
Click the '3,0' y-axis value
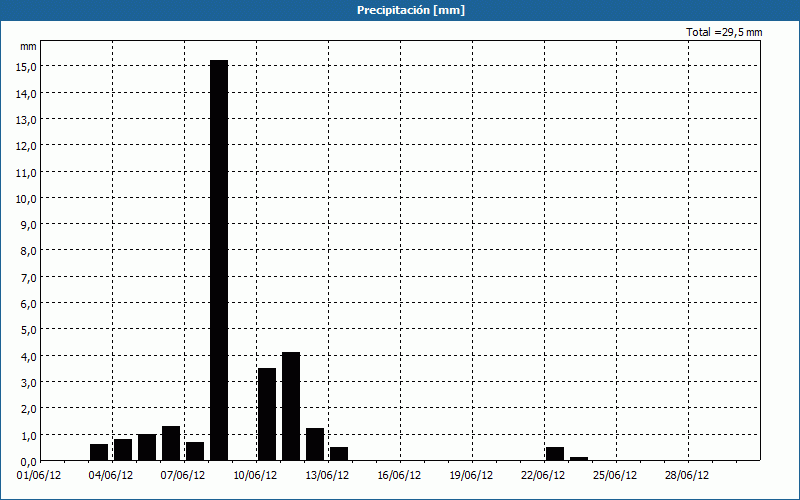click(28, 383)
